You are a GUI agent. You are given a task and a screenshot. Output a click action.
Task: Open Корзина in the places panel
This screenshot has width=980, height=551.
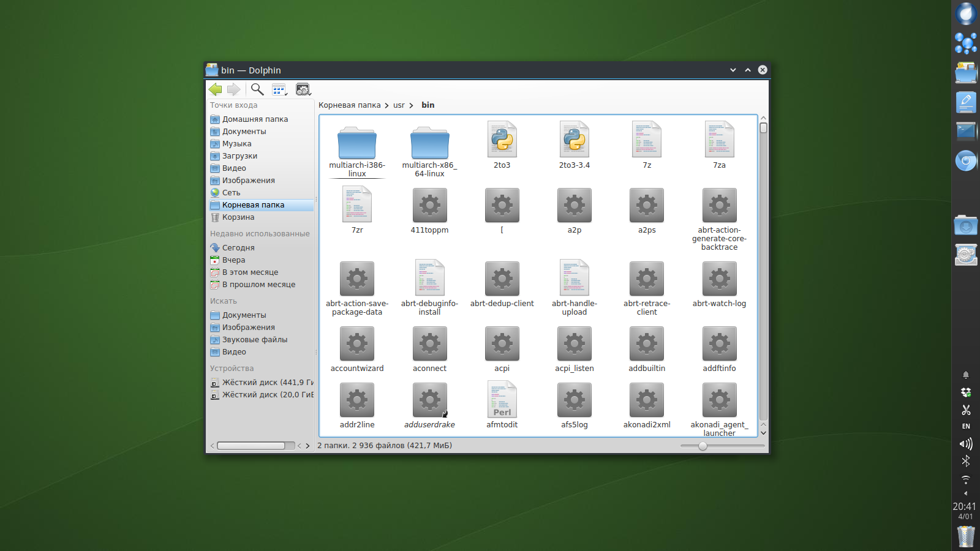point(238,217)
